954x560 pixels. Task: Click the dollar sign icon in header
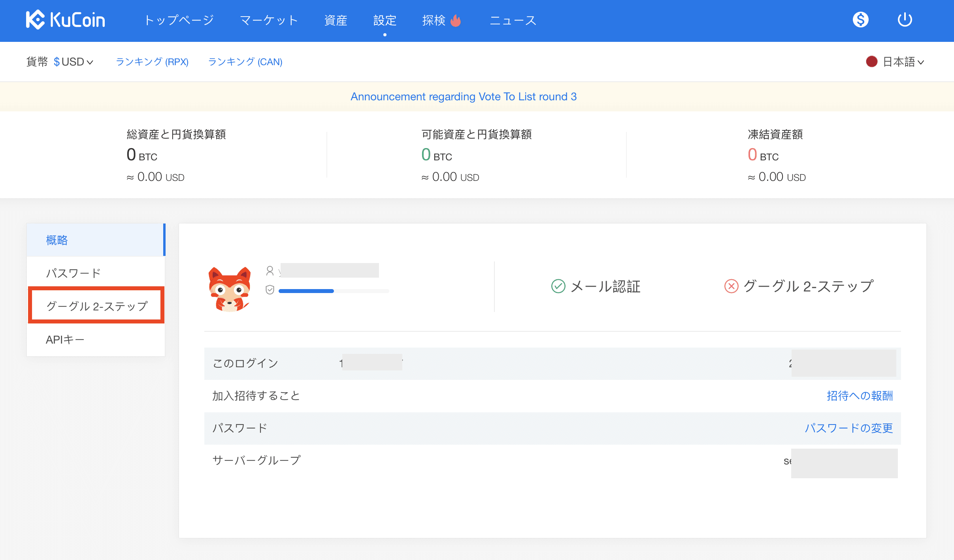coord(860,20)
